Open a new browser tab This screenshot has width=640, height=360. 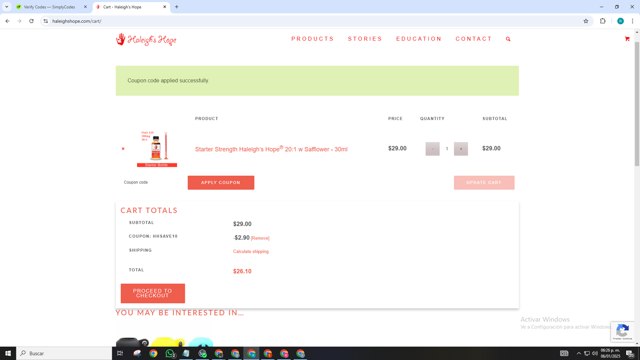[x=176, y=7]
